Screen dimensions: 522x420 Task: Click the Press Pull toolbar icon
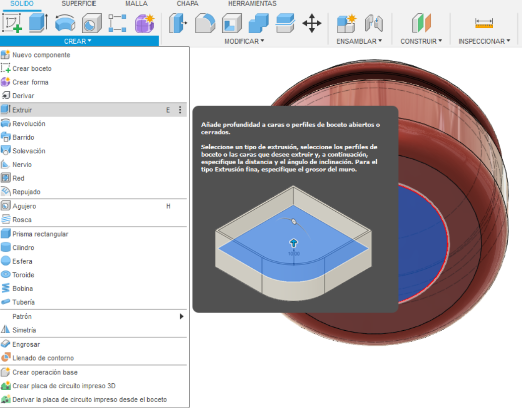pos(178,23)
